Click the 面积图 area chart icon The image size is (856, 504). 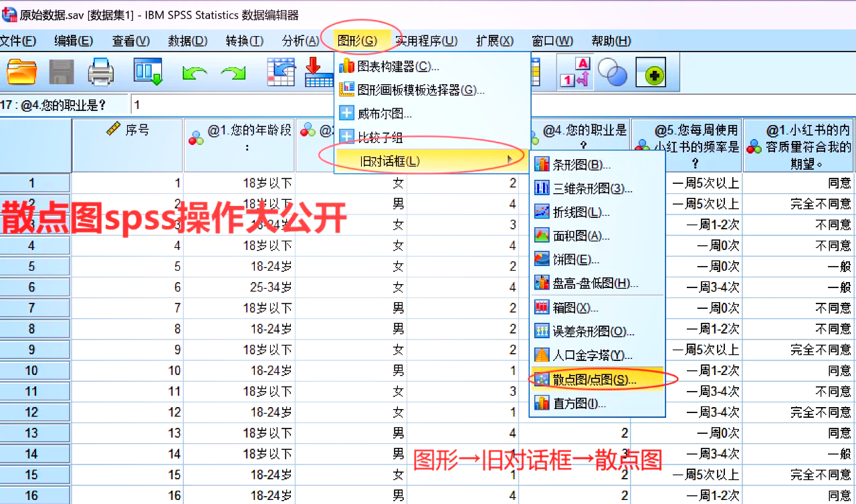[542, 236]
